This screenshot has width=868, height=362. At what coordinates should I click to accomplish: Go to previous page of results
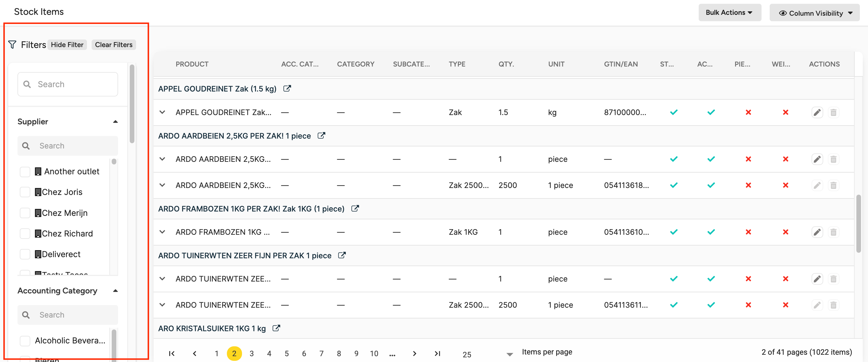[x=194, y=354]
